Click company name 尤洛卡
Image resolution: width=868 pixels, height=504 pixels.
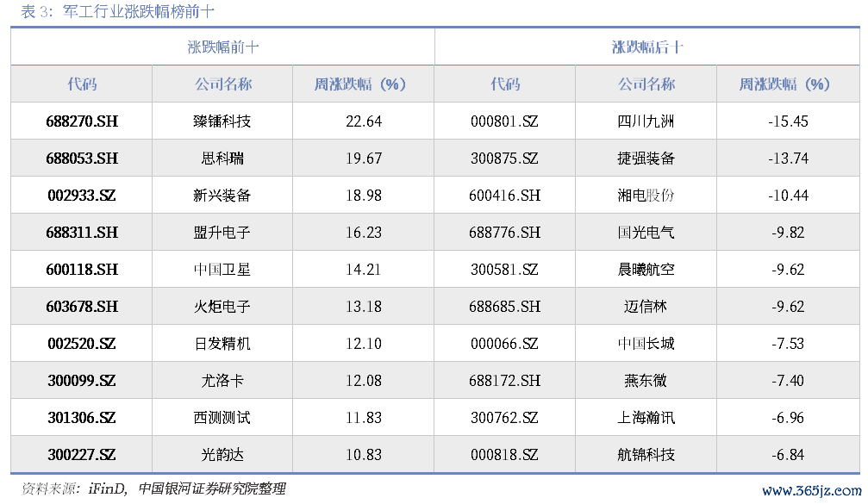pos(222,381)
